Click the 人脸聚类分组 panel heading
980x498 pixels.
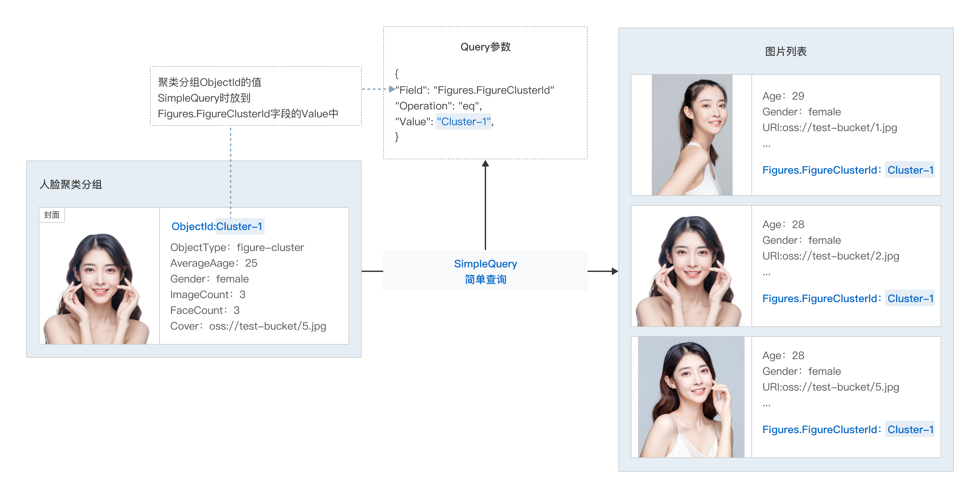71,184
